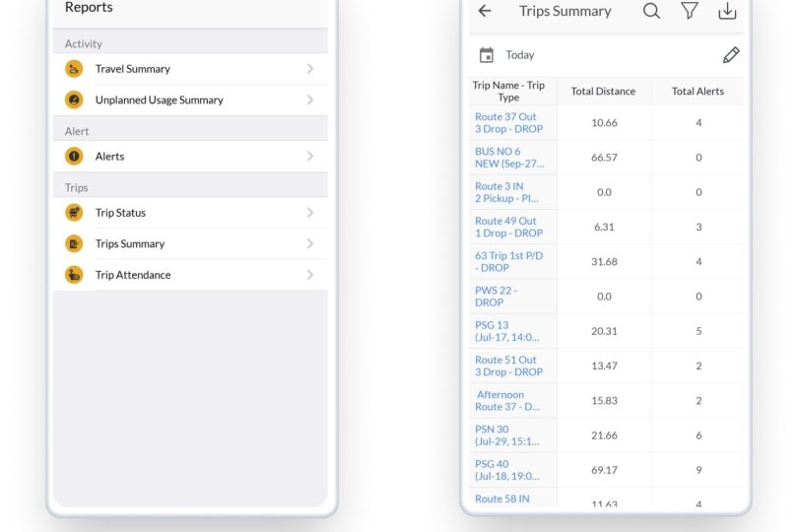Screen dimensions: 798x532
Task: Open the filter funnel icon
Action: pos(690,11)
